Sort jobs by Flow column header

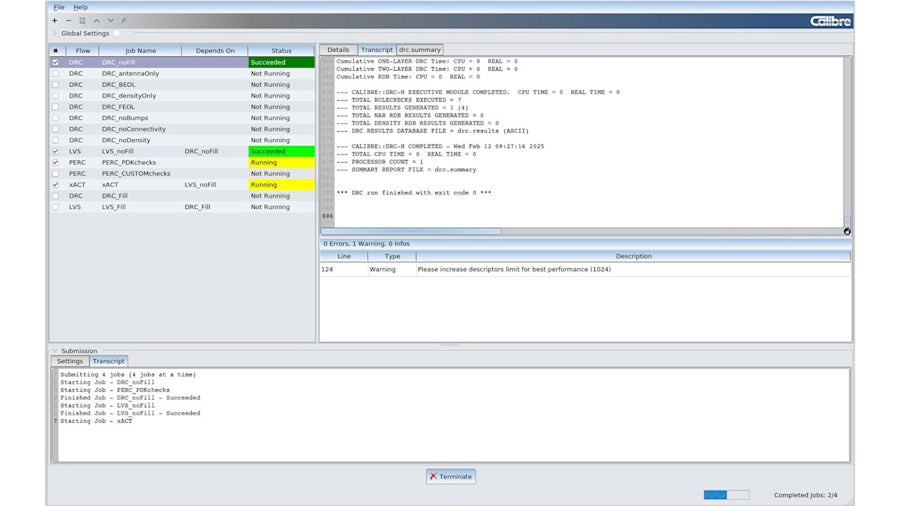pos(83,50)
